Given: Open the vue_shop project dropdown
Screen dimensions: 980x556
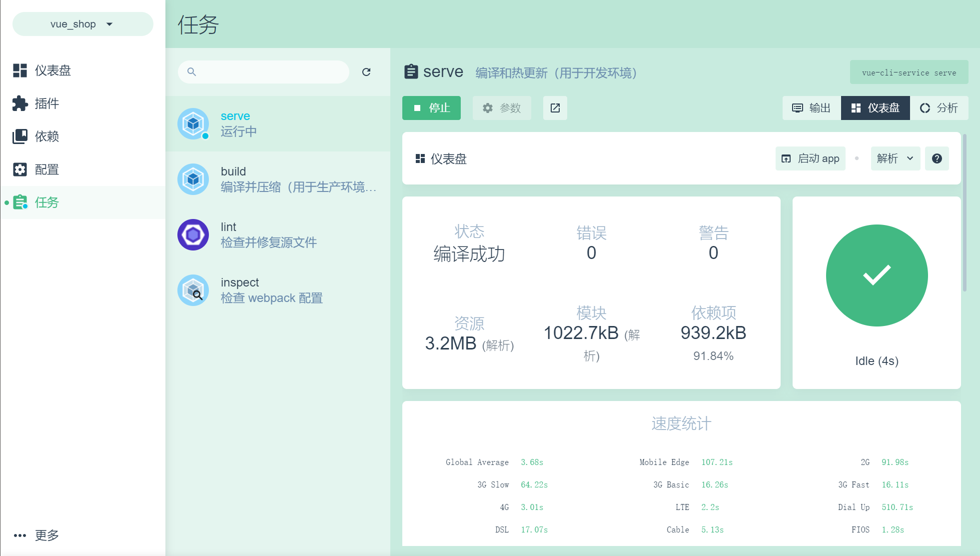Looking at the screenshot, I should [82, 24].
